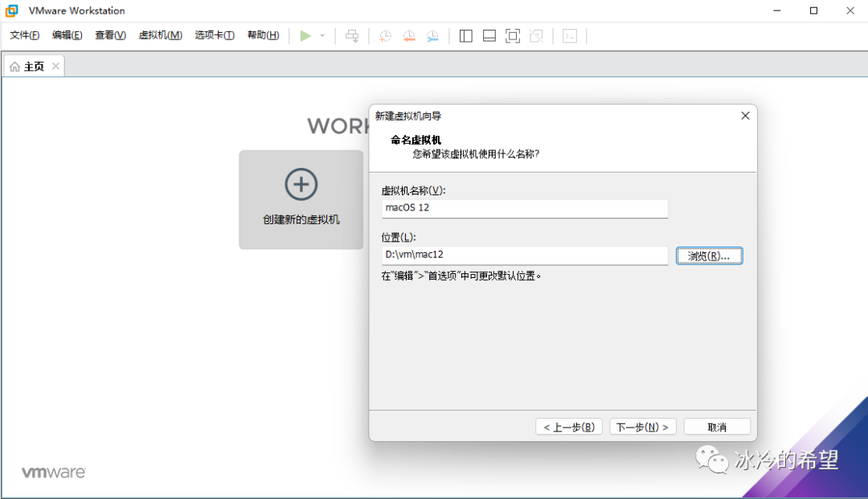868x499 pixels.
Task: Open the power options dropdown arrow
Action: pos(322,36)
